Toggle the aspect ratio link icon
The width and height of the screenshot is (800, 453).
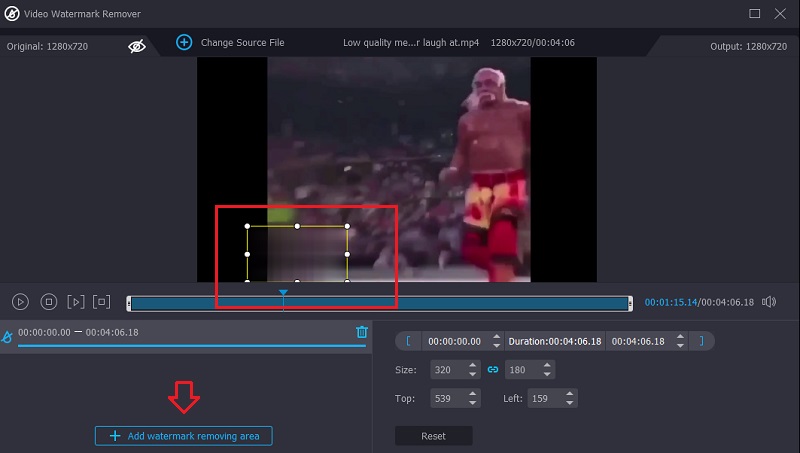click(492, 369)
